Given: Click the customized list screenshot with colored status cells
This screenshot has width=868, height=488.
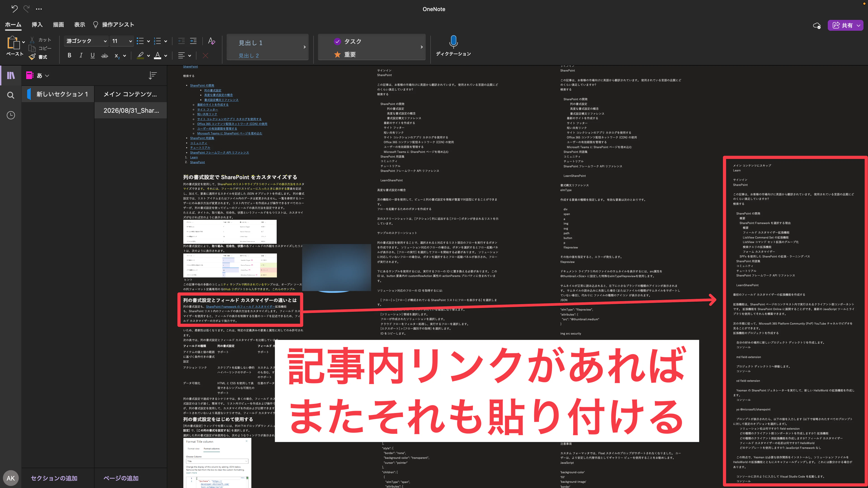Looking at the screenshot, I should coord(230,265).
